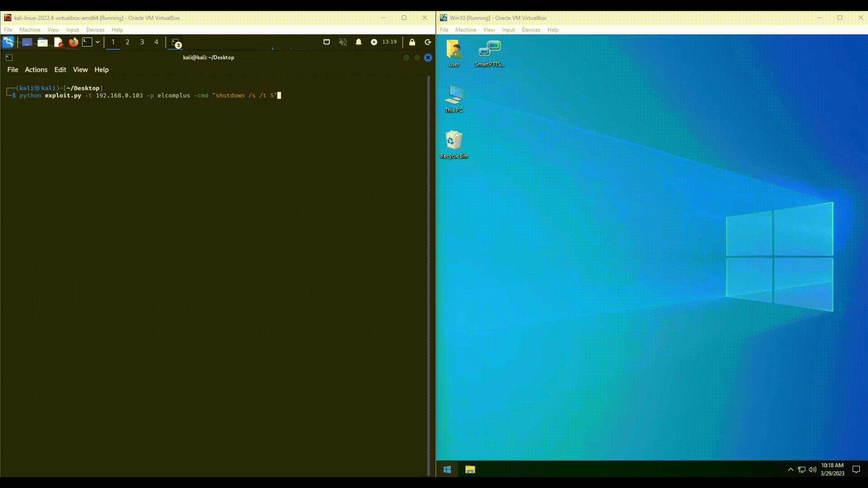This screenshot has width=868, height=488.
Task: Open the Kali applications menu icon
Action: [8, 42]
